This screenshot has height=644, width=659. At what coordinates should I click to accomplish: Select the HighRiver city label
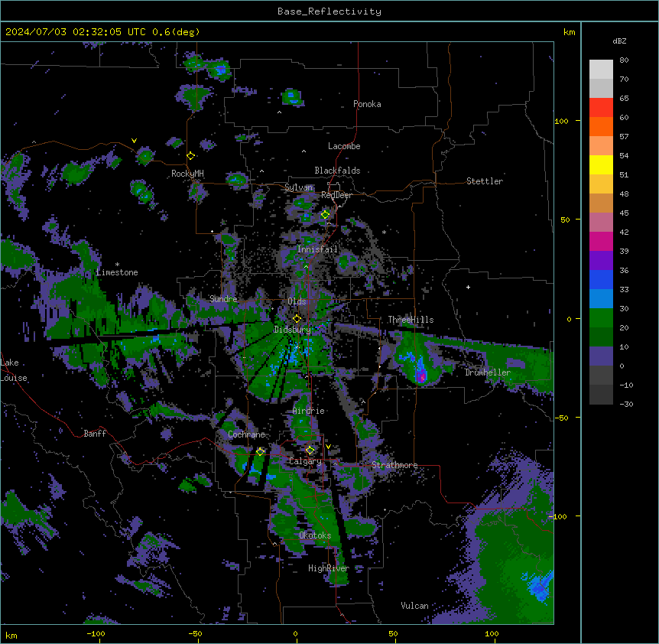click(x=329, y=568)
